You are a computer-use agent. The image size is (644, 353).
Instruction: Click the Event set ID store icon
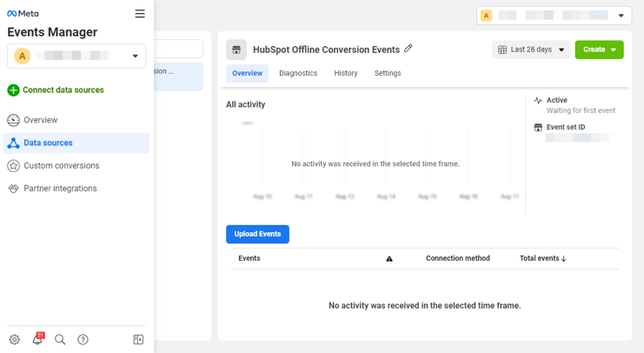(x=538, y=128)
